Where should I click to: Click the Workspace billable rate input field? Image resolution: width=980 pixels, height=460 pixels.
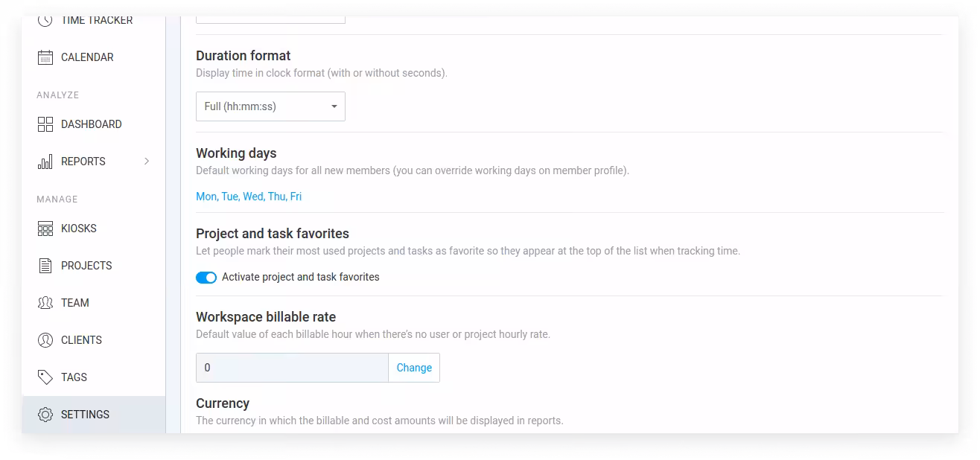292,368
